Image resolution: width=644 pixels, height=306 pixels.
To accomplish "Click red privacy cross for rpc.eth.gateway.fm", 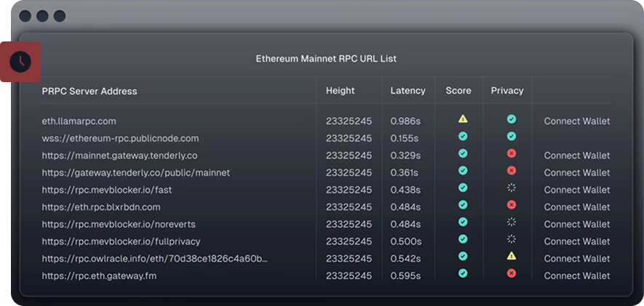I will [512, 273].
